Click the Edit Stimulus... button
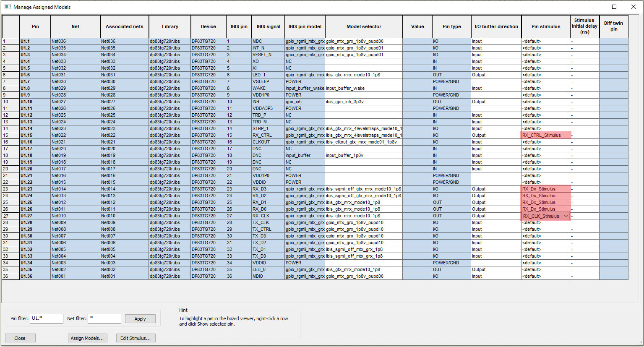 [136, 338]
